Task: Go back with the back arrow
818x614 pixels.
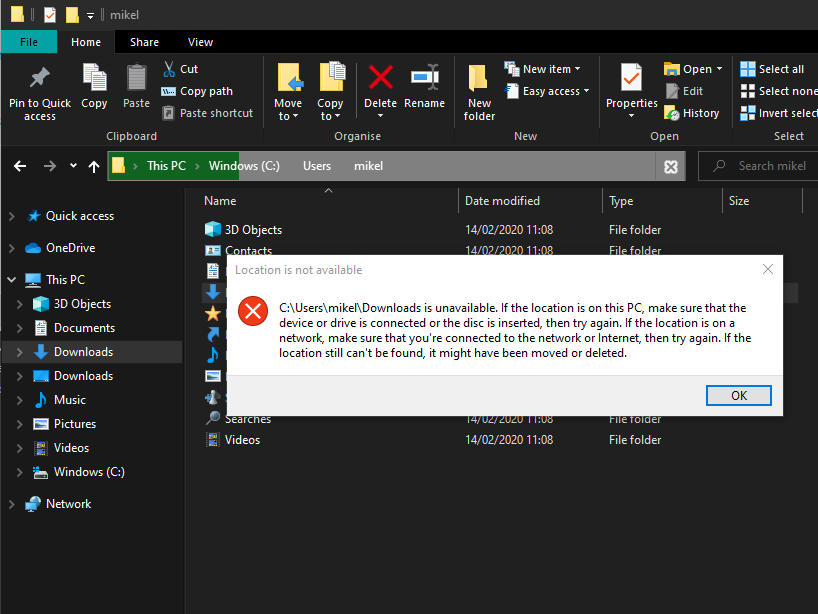Action: point(20,166)
